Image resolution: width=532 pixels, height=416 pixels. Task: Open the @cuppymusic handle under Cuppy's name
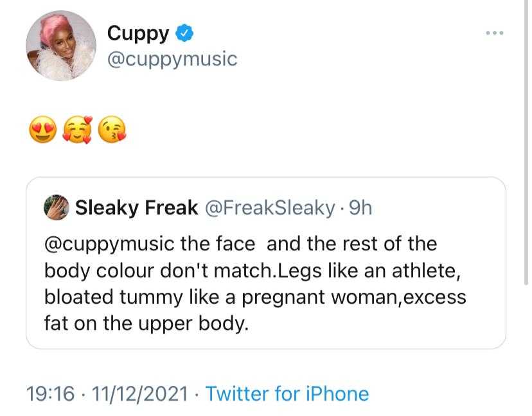tap(172, 59)
